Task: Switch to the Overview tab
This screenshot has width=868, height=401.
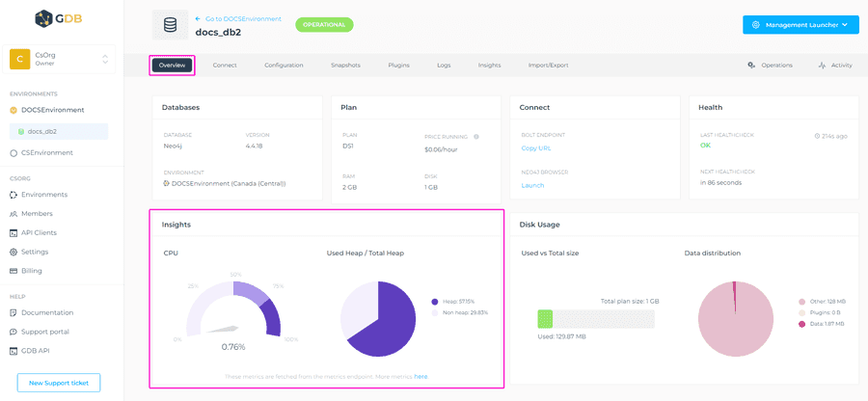Action: pos(173,66)
